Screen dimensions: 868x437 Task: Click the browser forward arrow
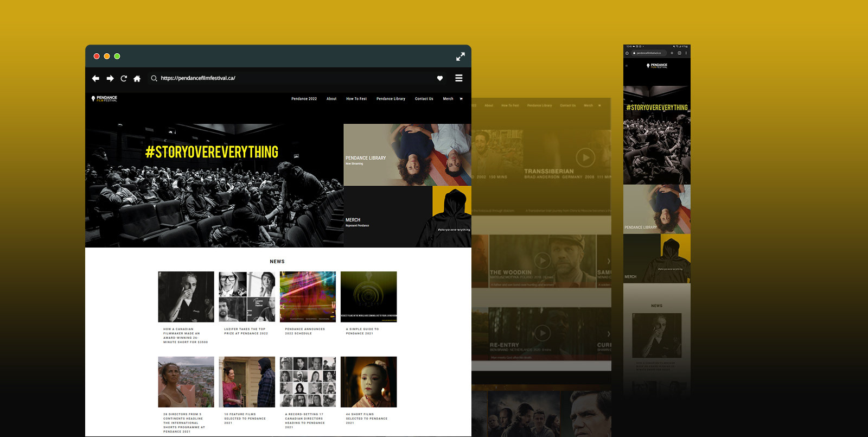point(110,79)
